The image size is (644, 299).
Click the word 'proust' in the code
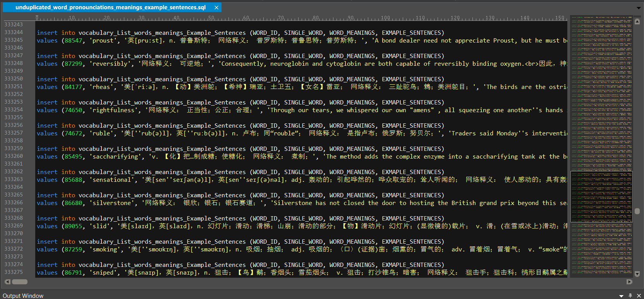click(x=103, y=41)
